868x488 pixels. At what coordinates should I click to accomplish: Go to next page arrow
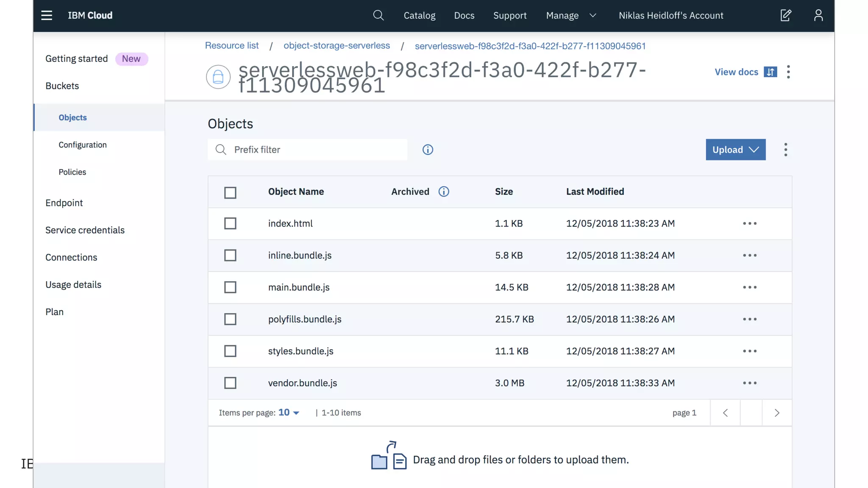click(x=776, y=413)
